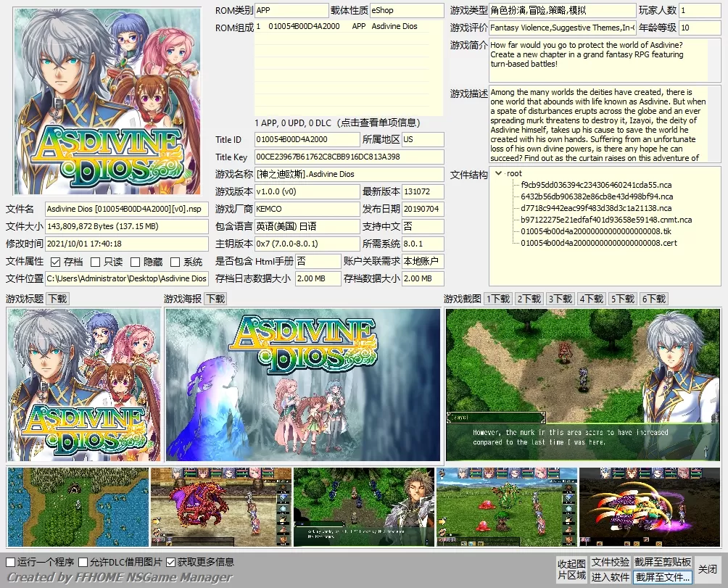Enable 允许DLC借用图片 checkbox

click(83, 562)
